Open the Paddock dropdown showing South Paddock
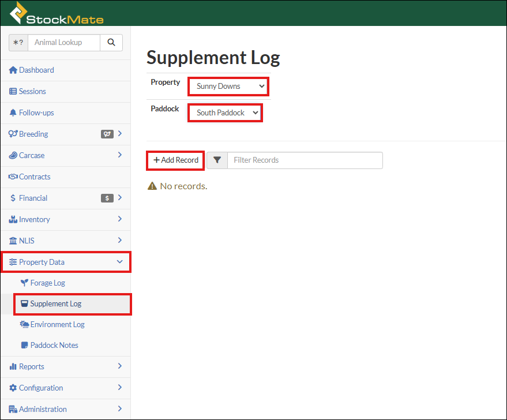 (226, 112)
